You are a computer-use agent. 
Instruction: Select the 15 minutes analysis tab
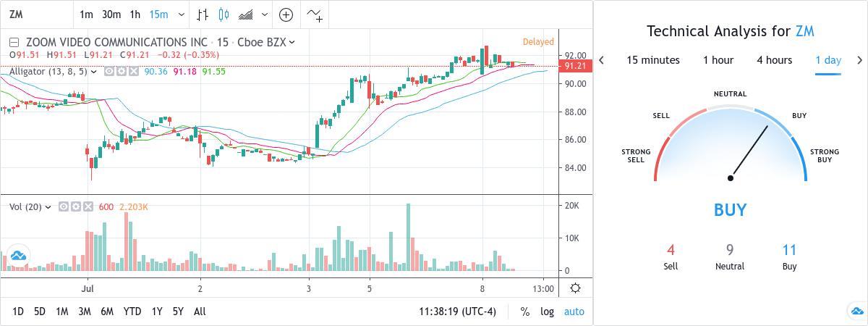[x=653, y=60]
